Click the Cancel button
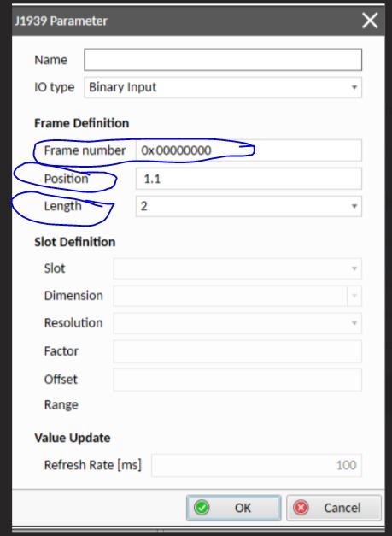The image size is (392, 536). click(334, 508)
